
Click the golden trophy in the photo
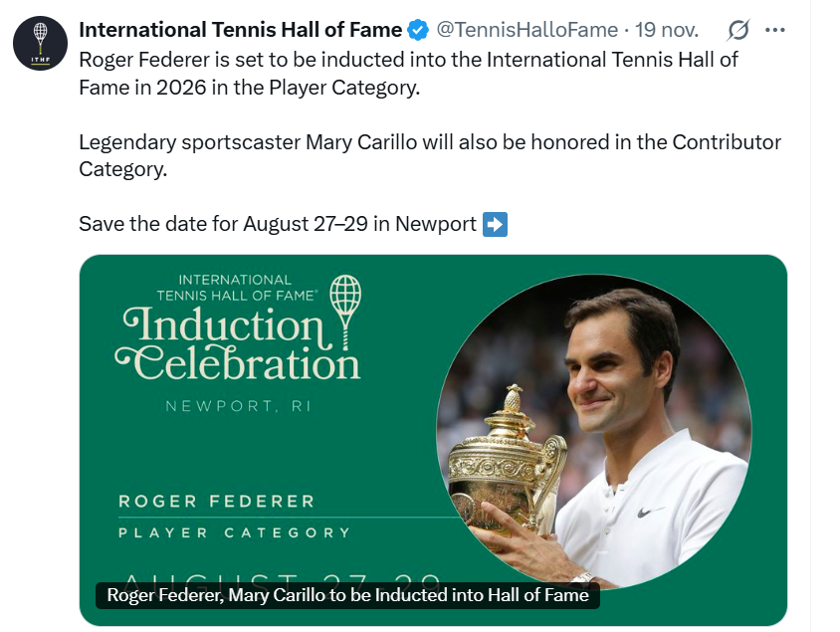tap(506, 458)
